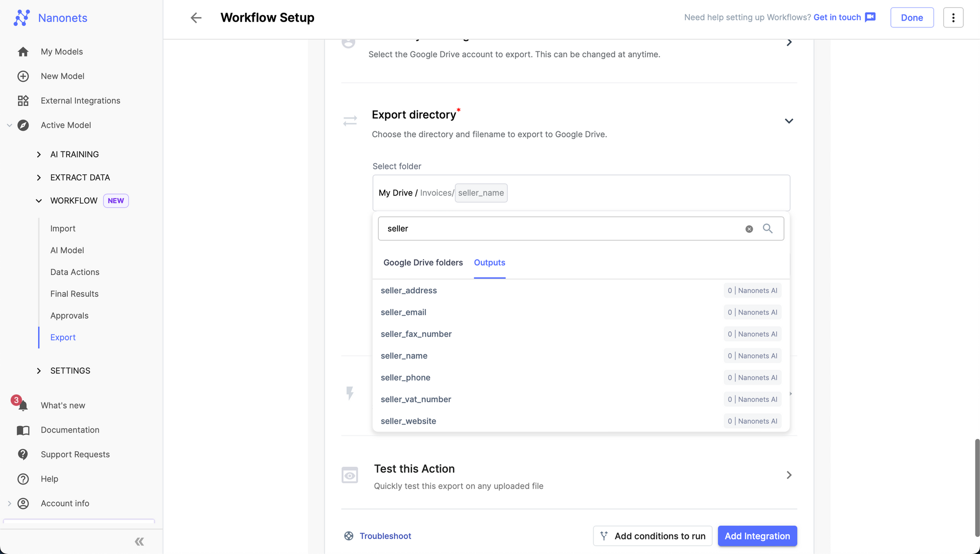
Task: Click the External Integrations icon
Action: click(23, 101)
